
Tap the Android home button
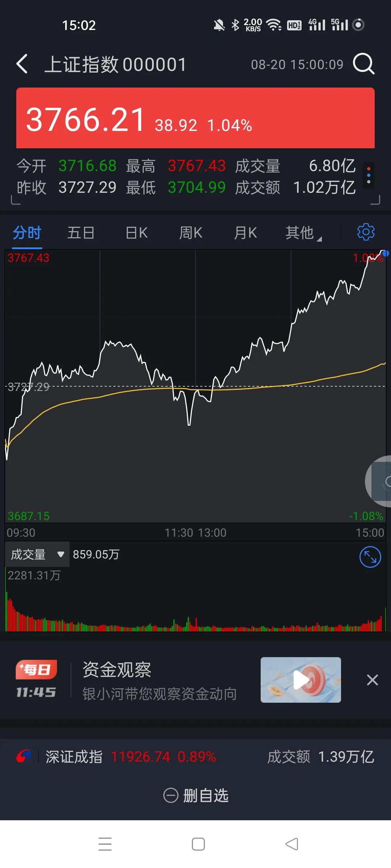coord(198,844)
